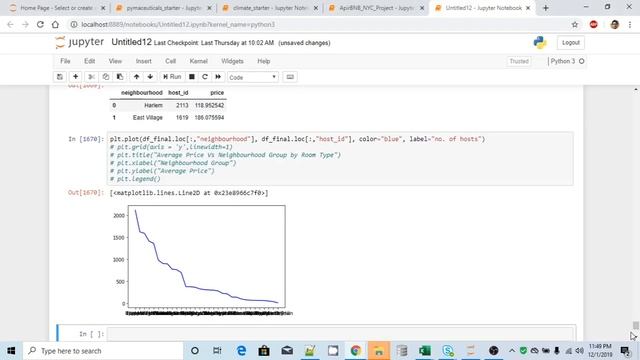The width and height of the screenshot is (640, 360).
Task: Open the Insert menu
Action: point(143,61)
